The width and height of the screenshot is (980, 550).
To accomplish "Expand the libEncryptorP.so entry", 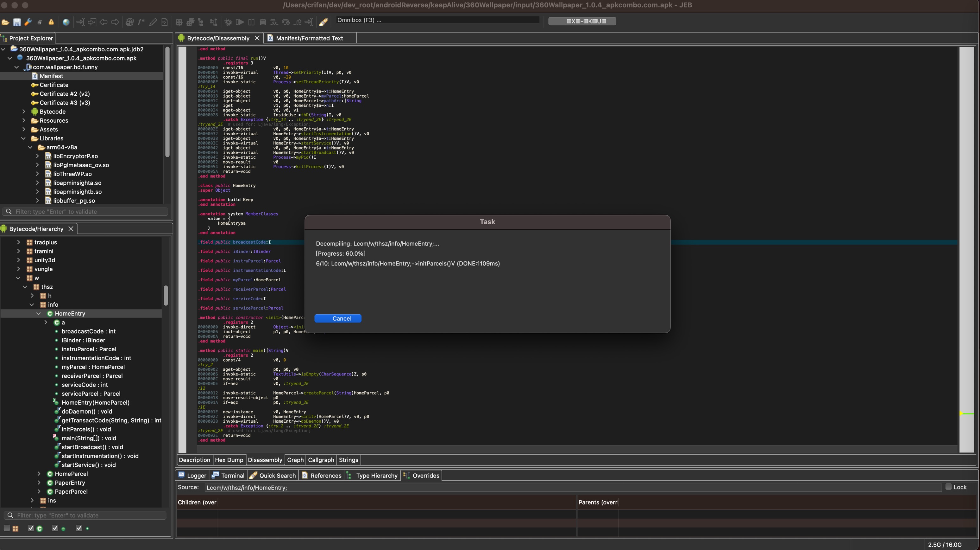I will (x=37, y=156).
